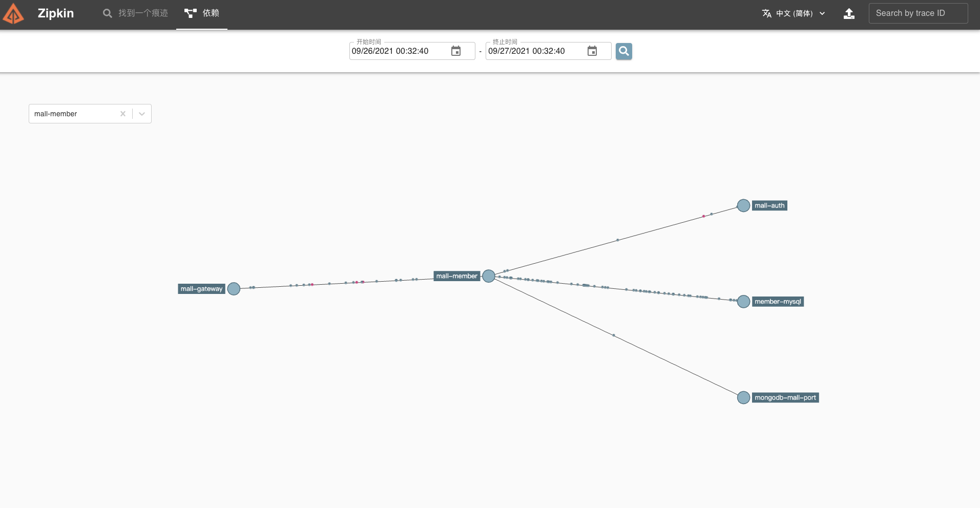Click the upload JSON icon
980x508 pixels.
point(849,14)
